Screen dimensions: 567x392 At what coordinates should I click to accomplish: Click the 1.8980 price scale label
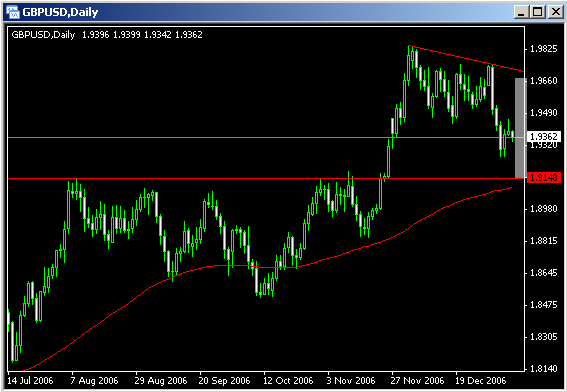pyautogui.click(x=543, y=209)
